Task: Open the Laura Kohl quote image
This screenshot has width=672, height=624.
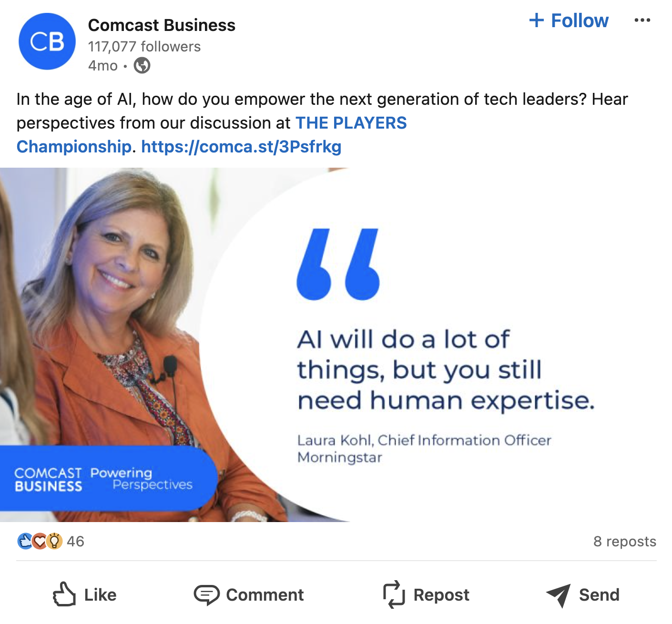Action: [336, 345]
